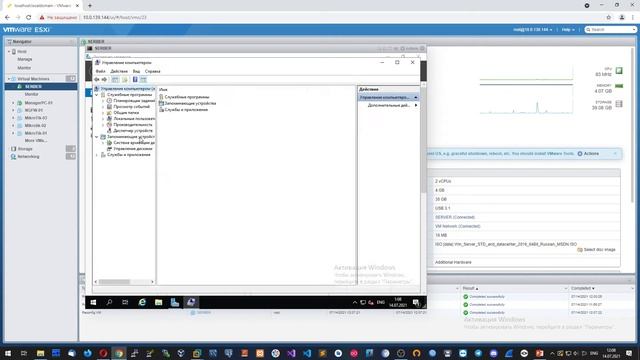This screenshot has height=360, width=640.
Task: Click the host Windows Start button
Action: [8, 353]
